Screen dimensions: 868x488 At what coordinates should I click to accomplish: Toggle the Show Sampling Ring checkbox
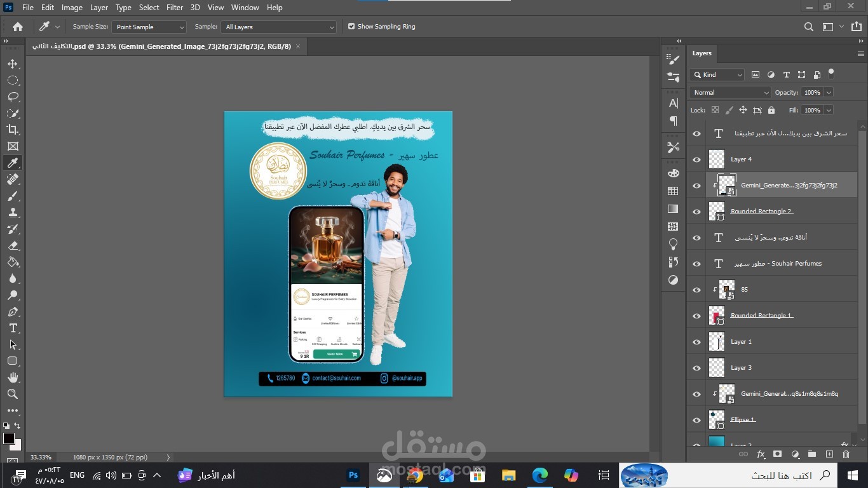coord(351,26)
